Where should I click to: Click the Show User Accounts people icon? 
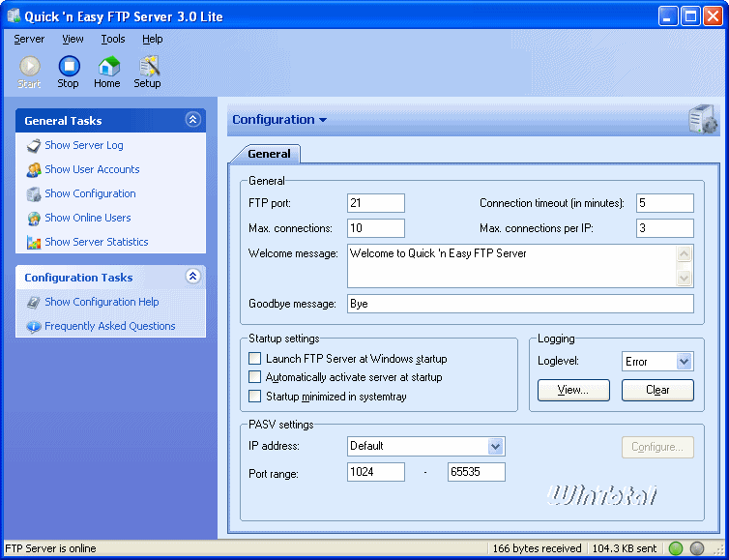(34, 170)
